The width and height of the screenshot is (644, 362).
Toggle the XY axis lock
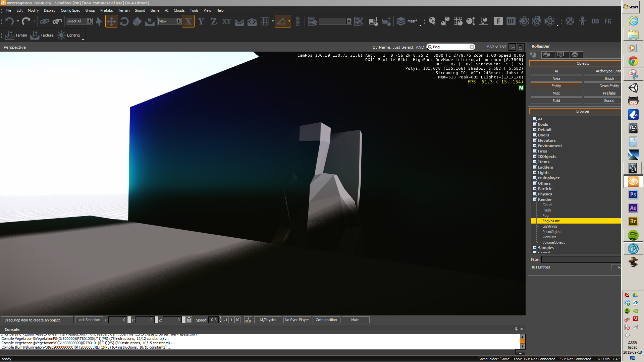[x=226, y=21]
